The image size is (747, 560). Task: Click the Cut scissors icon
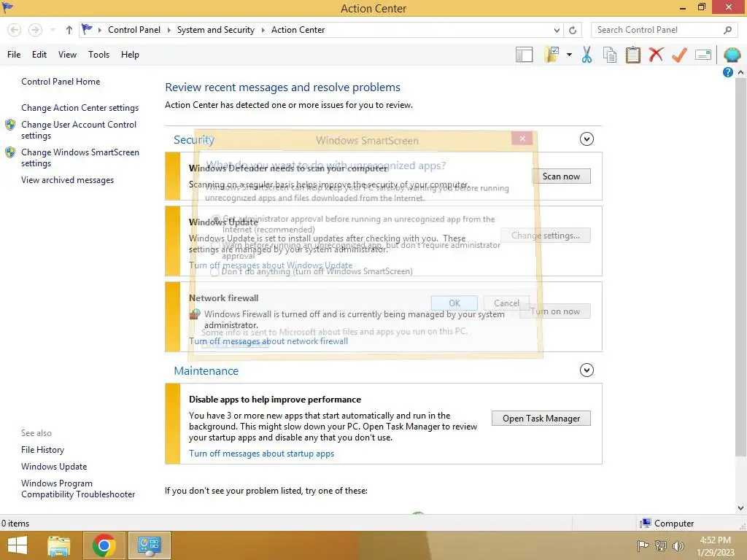click(587, 55)
